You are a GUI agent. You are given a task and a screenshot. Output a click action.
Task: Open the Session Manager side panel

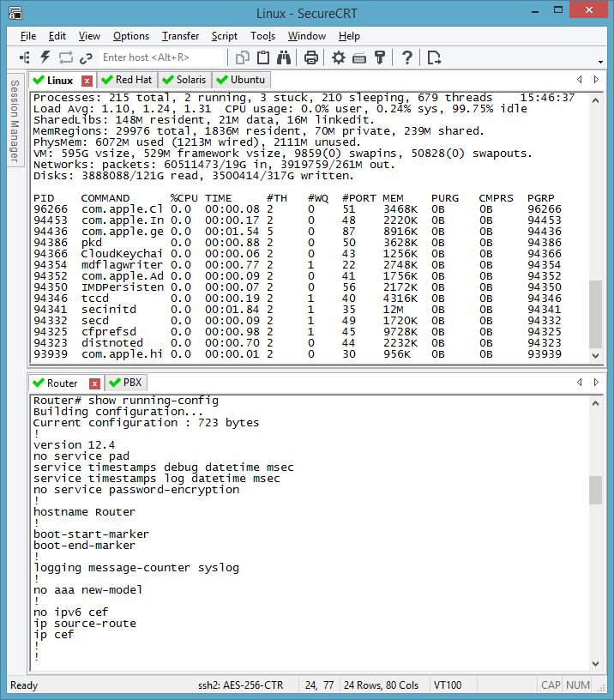(x=14, y=120)
